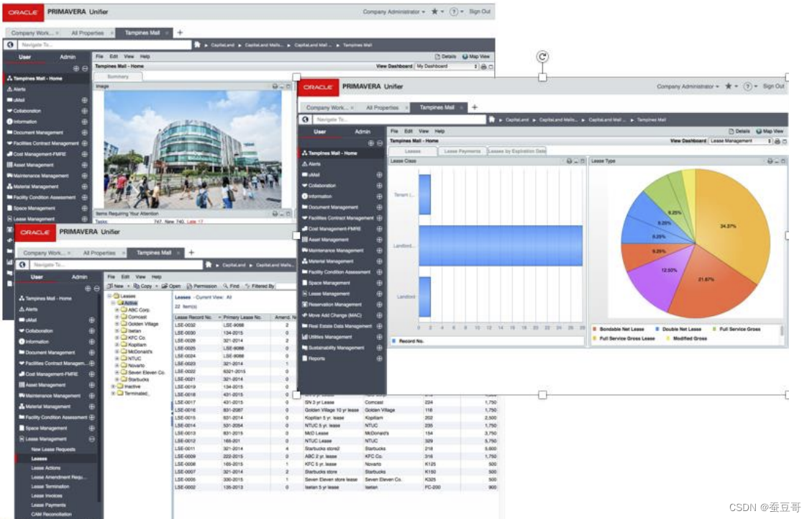Expand Starbucks folder in Leases tree

(x=117, y=379)
